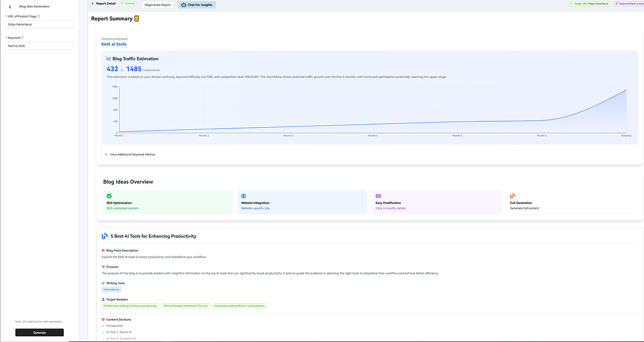
Task: Click the Regenerate Report button
Action: 158,5
